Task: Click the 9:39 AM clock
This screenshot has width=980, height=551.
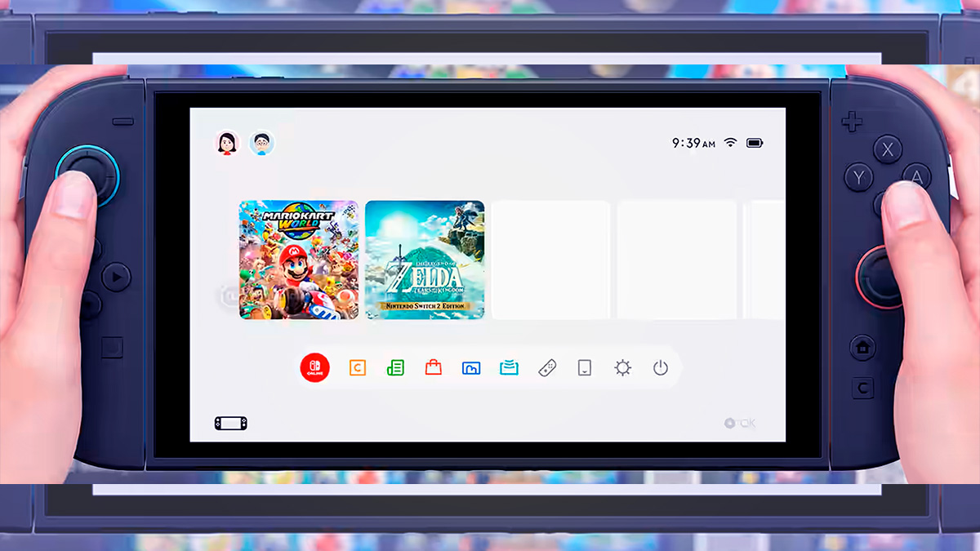Action: tap(693, 143)
